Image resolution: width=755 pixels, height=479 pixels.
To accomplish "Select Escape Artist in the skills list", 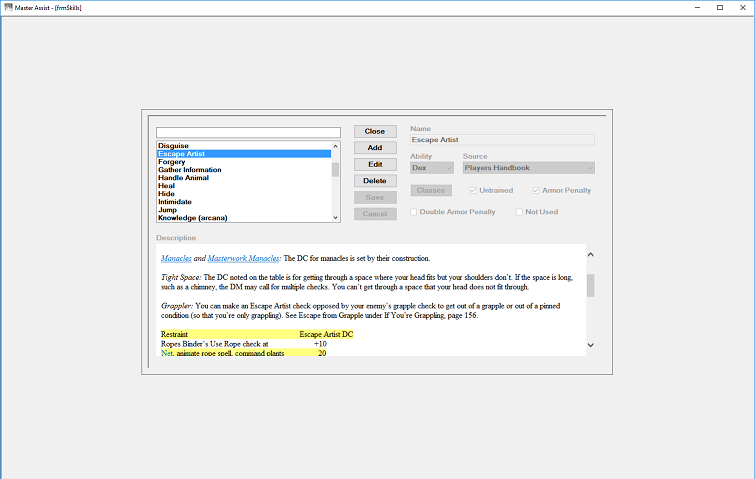I will (244, 154).
